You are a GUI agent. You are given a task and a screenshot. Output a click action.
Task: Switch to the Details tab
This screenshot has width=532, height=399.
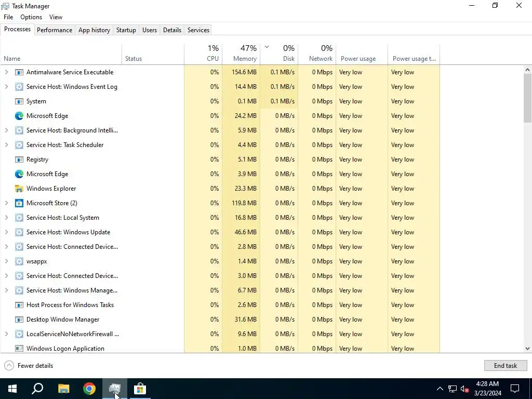coord(172,30)
